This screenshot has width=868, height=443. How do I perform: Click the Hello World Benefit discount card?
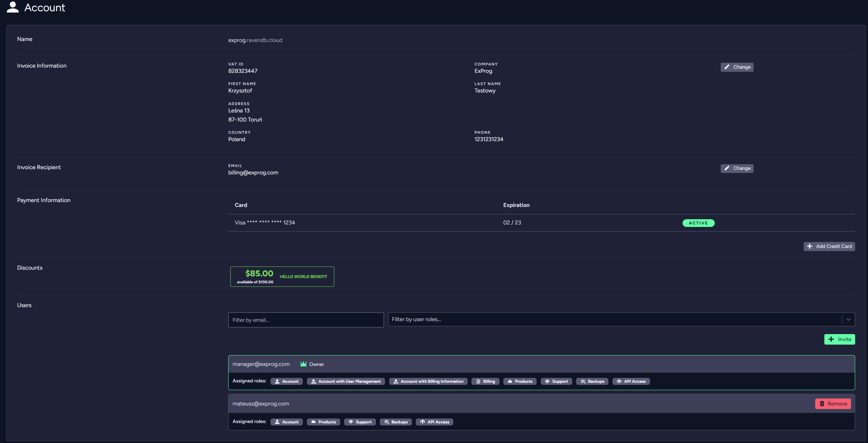282,277
